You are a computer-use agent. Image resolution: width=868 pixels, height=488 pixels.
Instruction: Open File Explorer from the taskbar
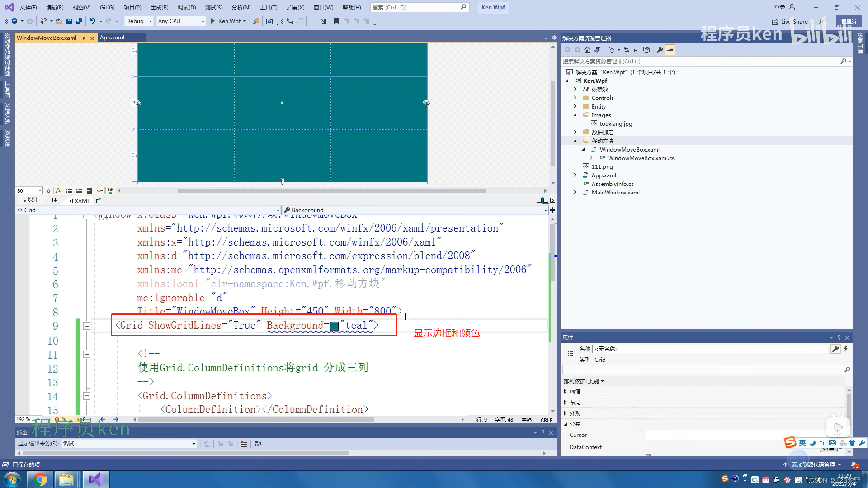click(66, 479)
